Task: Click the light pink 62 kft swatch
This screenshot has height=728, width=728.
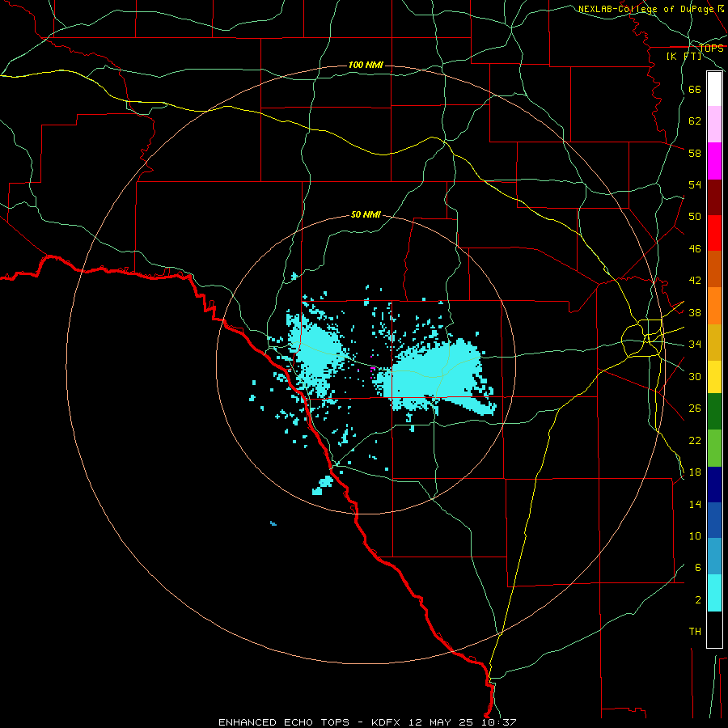Action: pos(714,124)
